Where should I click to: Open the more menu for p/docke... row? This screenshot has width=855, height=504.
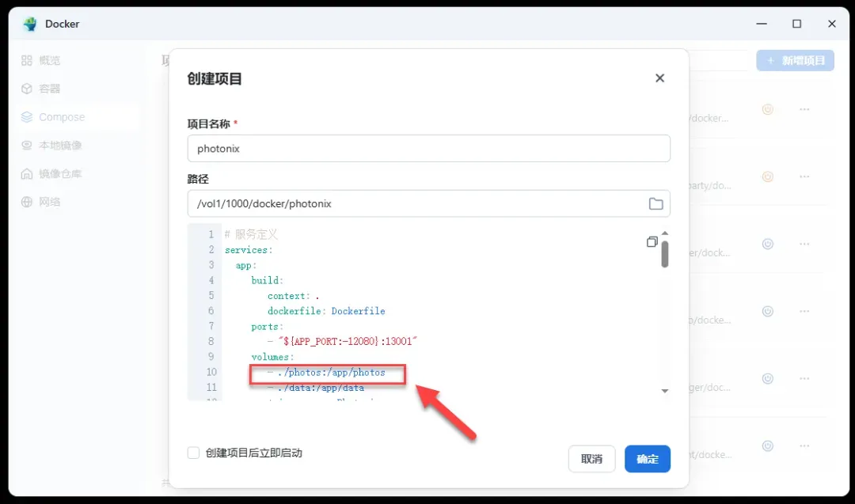pos(804,311)
